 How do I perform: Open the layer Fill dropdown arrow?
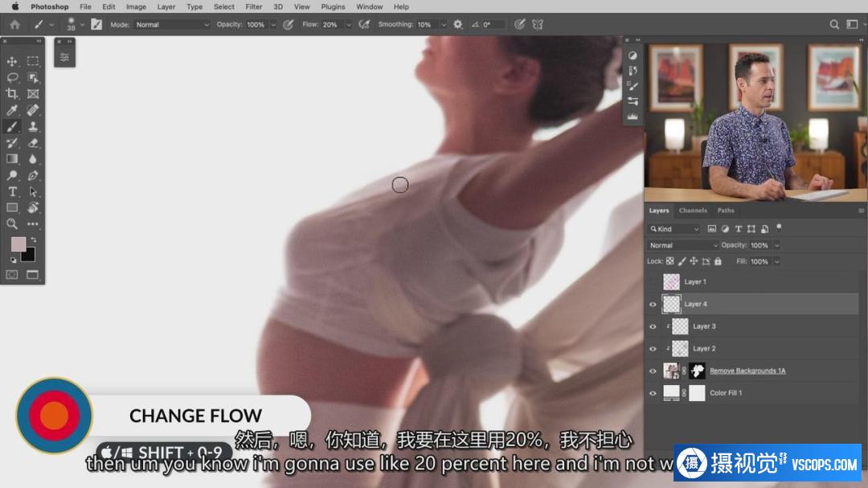[776, 261]
